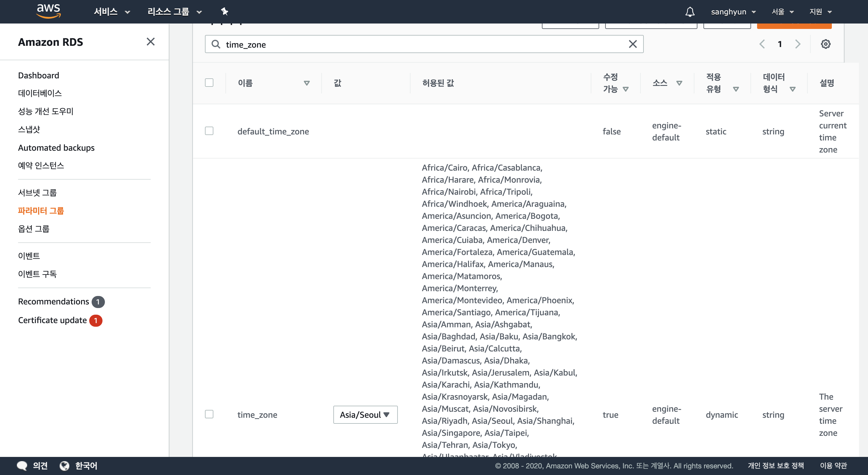868x475 pixels.
Task: Expand the sanghyun account menu
Action: click(x=733, y=12)
